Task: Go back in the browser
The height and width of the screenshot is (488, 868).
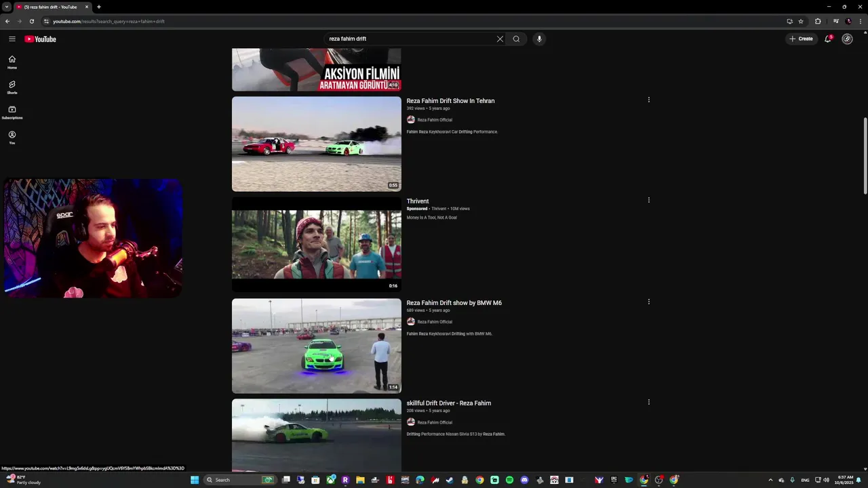Action: 7,21
